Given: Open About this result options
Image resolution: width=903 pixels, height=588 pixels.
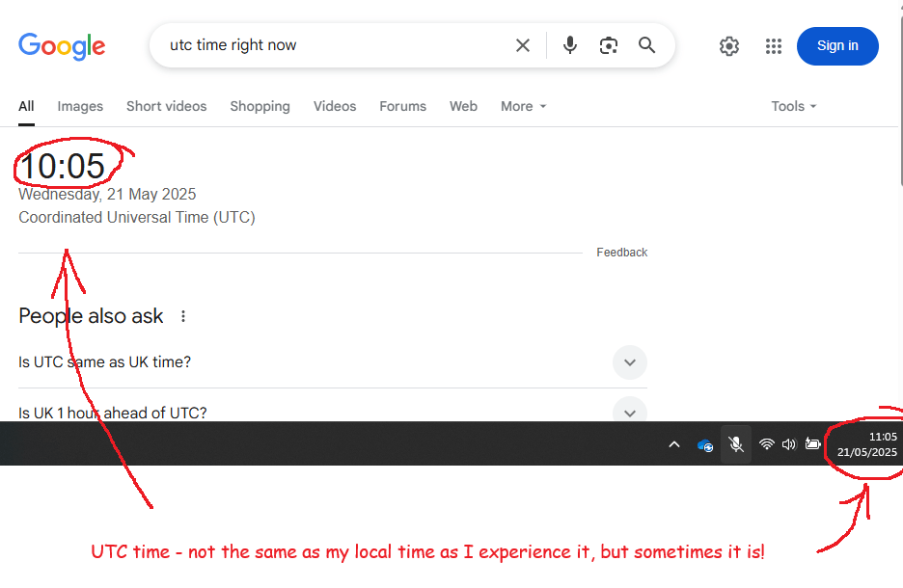Looking at the screenshot, I should (x=183, y=316).
